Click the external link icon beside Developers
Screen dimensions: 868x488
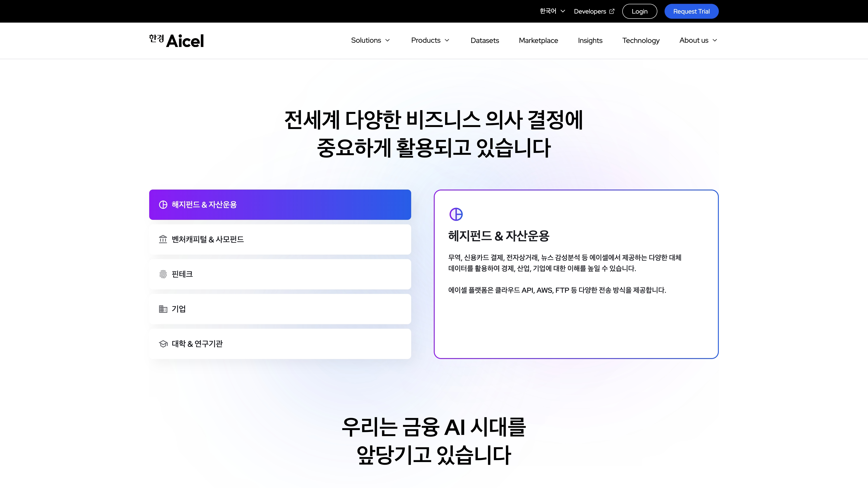point(612,12)
